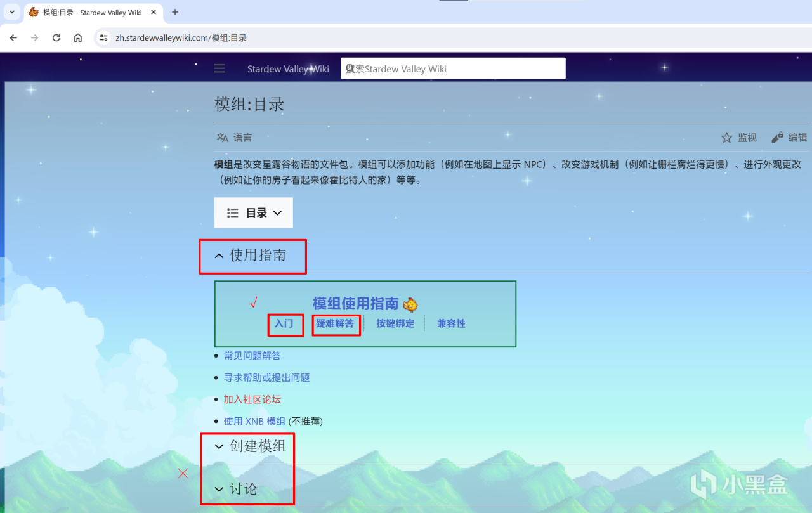
Task: Go to Stardew Valley Wiki home link
Action: [x=288, y=69]
